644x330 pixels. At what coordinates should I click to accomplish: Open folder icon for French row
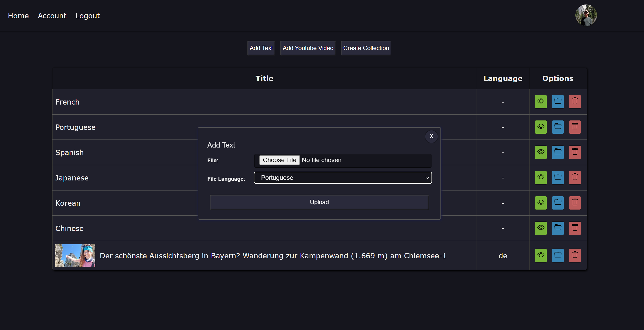tap(558, 102)
